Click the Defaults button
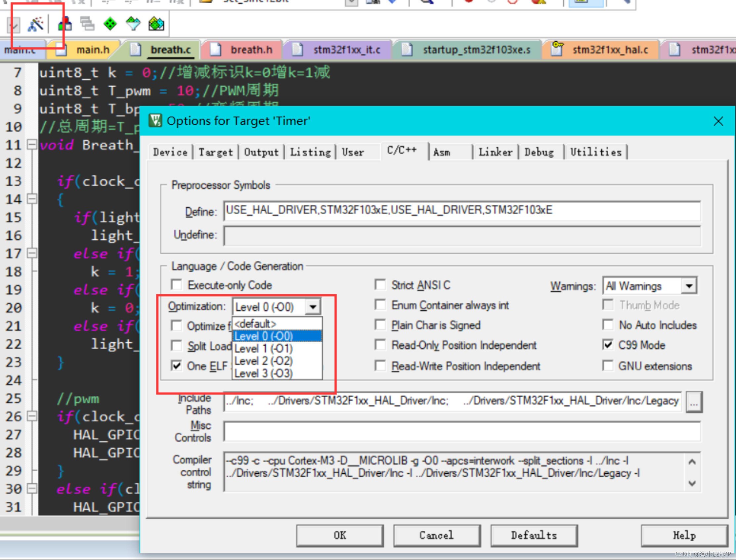 [x=534, y=535]
